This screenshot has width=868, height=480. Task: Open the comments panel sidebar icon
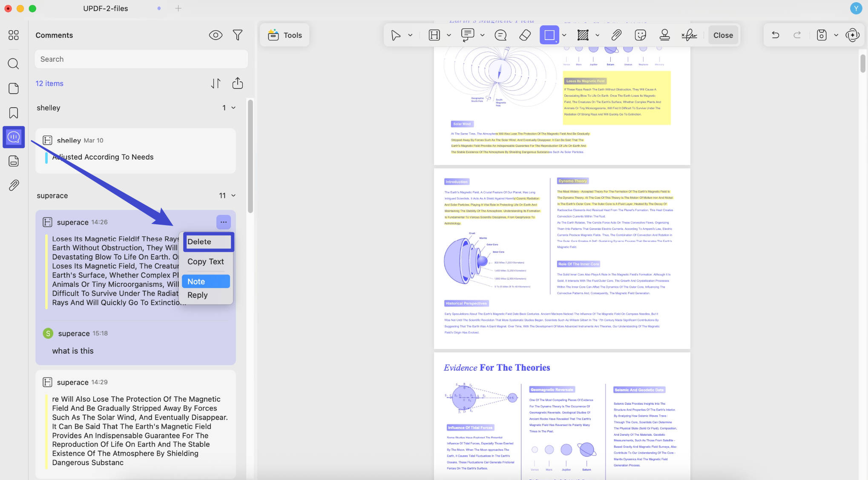(14, 137)
